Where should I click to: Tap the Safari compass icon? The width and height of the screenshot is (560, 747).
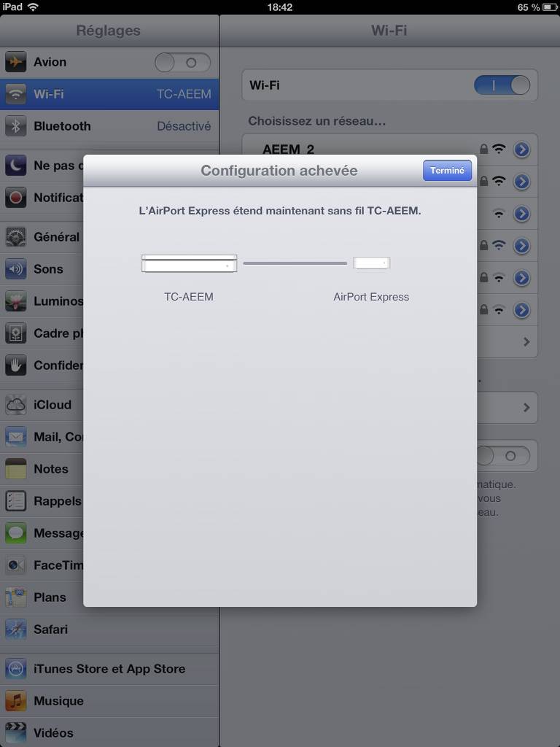(16, 630)
